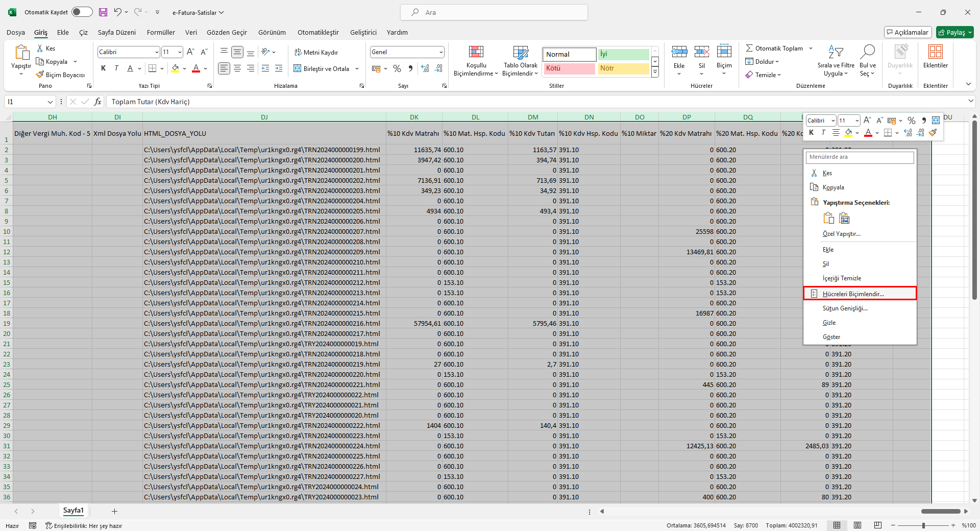Toggle underline A in the ribbon
The width and height of the screenshot is (980, 531).
tap(130, 68)
